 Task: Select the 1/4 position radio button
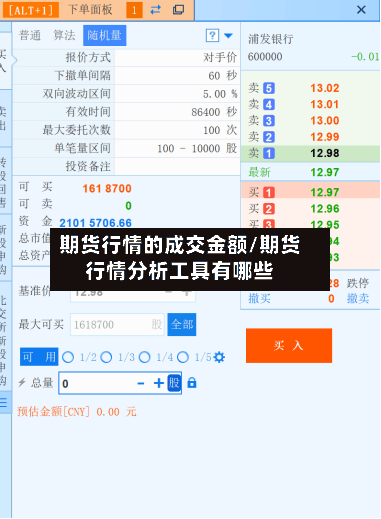coord(145,357)
